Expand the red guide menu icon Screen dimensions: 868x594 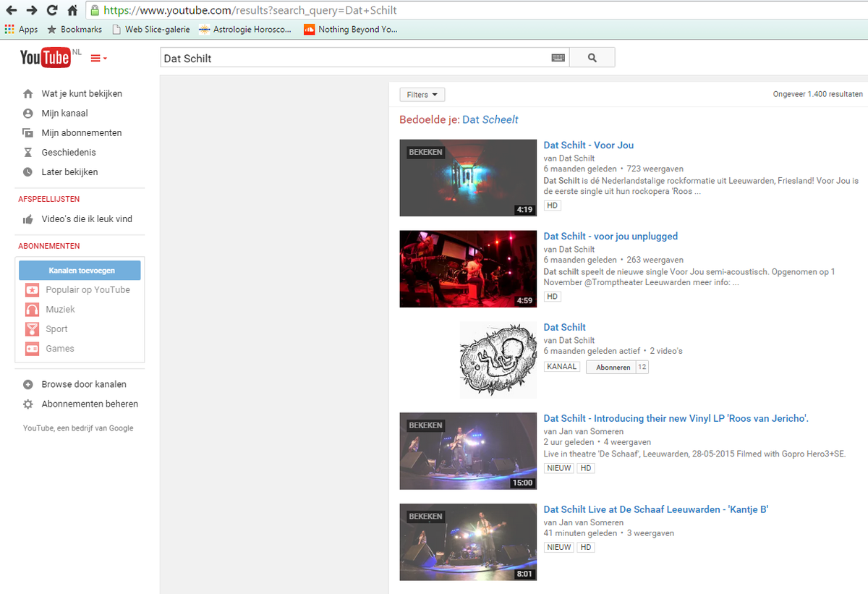(x=98, y=59)
